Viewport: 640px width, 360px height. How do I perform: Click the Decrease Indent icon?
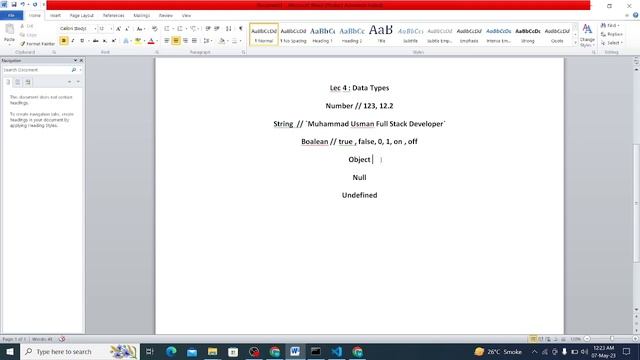pos(208,29)
